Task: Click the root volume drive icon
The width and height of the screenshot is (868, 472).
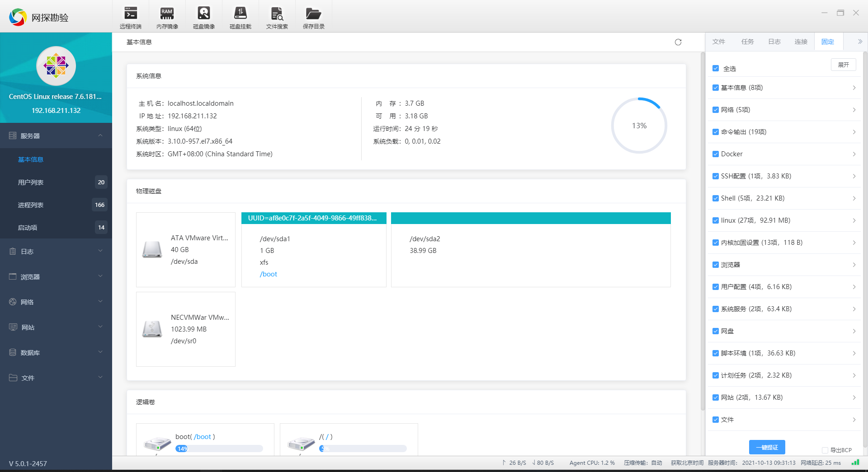Action: click(x=301, y=444)
